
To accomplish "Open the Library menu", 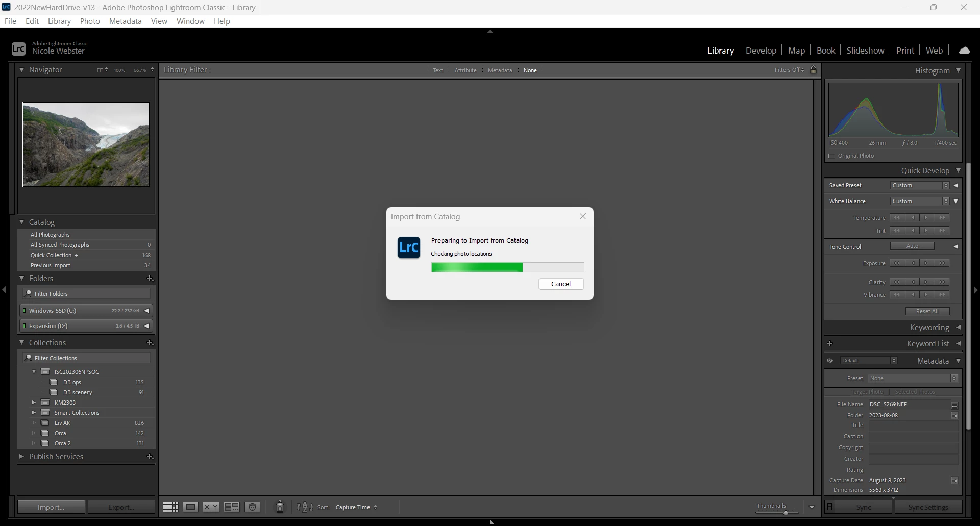I will click(x=59, y=21).
